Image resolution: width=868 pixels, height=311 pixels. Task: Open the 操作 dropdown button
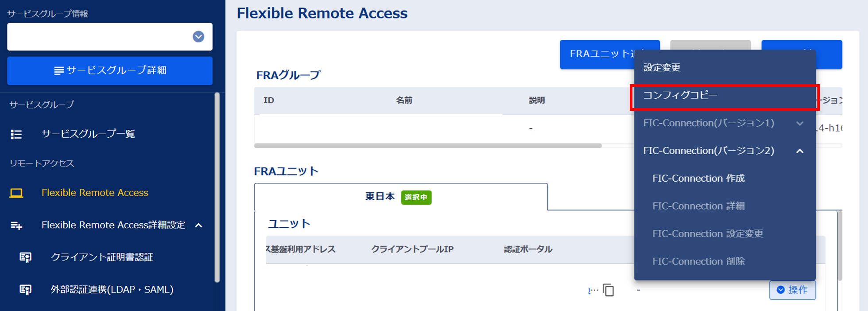click(x=792, y=290)
